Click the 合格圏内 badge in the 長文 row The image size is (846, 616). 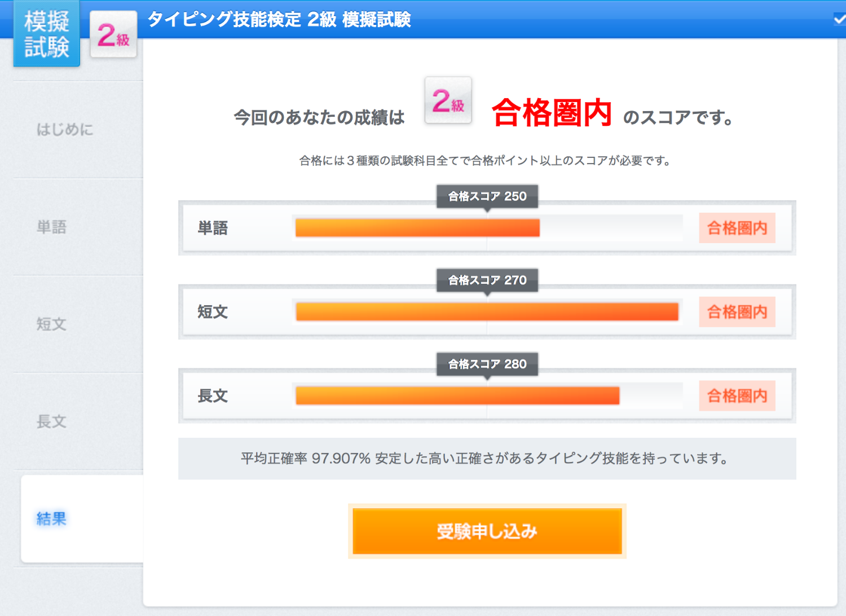(x=737, y=396)
